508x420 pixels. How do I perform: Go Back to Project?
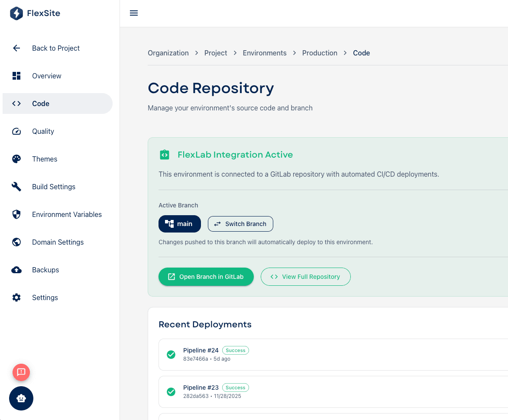tap(56, 48)
